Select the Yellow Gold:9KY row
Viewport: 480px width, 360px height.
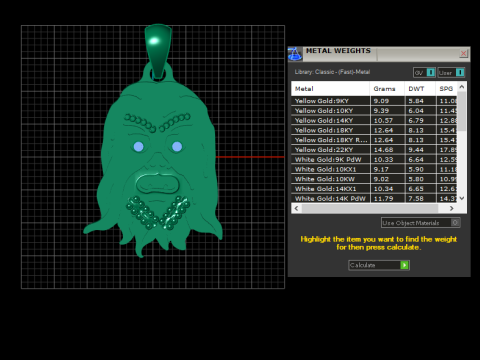[374, 101]
